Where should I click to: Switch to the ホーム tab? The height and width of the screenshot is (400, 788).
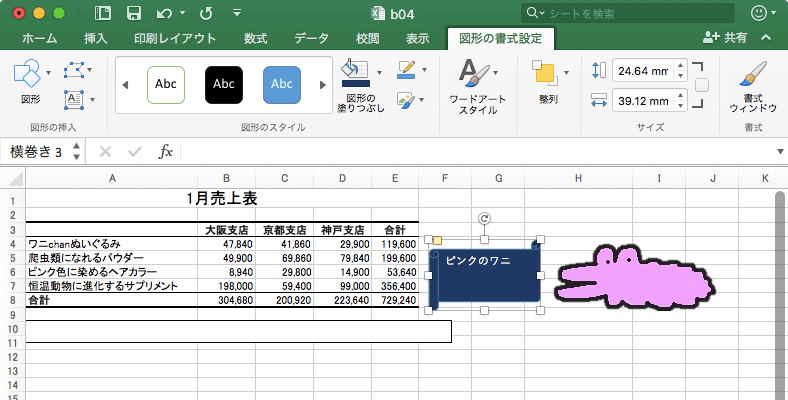40,38
